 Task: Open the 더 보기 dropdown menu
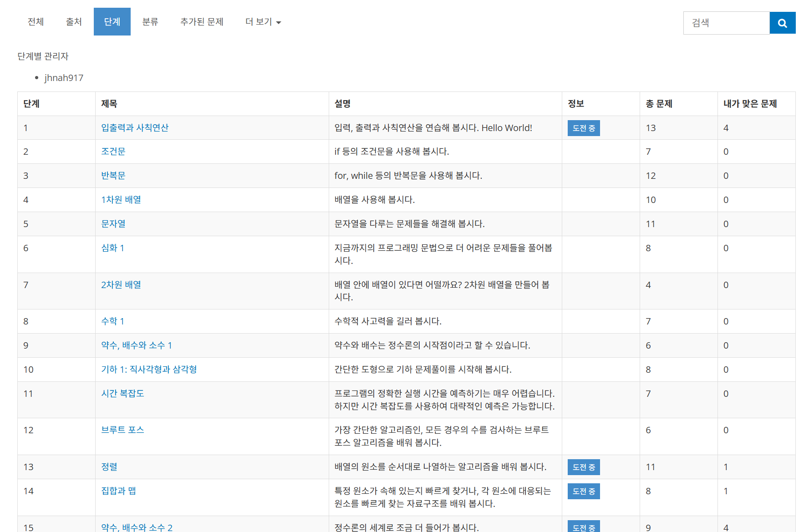tap(262, 21)
